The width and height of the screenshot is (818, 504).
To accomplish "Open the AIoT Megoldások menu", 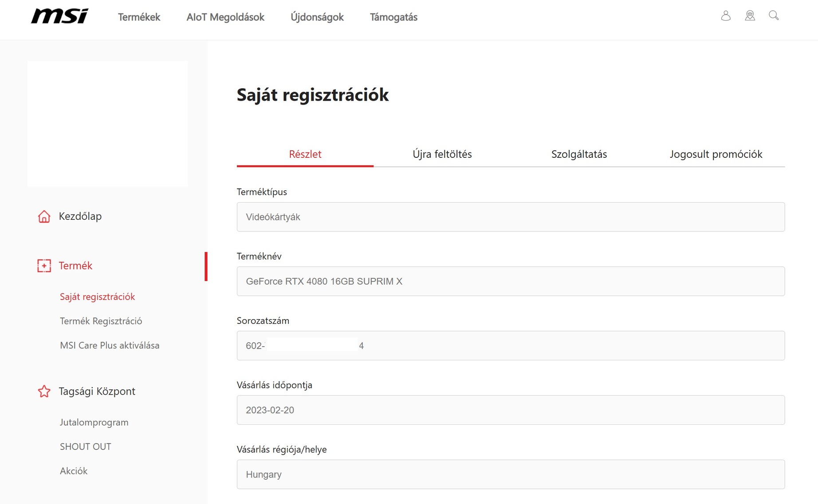I will coord(225,17).
